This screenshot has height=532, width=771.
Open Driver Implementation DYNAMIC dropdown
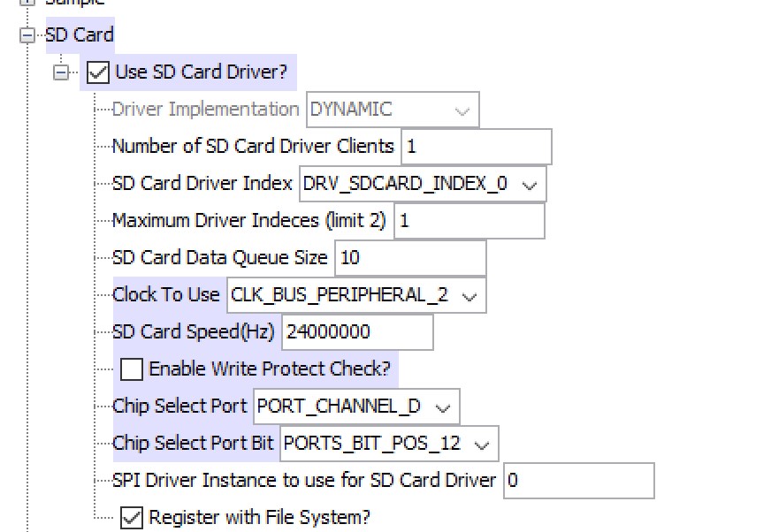(393, 110)
